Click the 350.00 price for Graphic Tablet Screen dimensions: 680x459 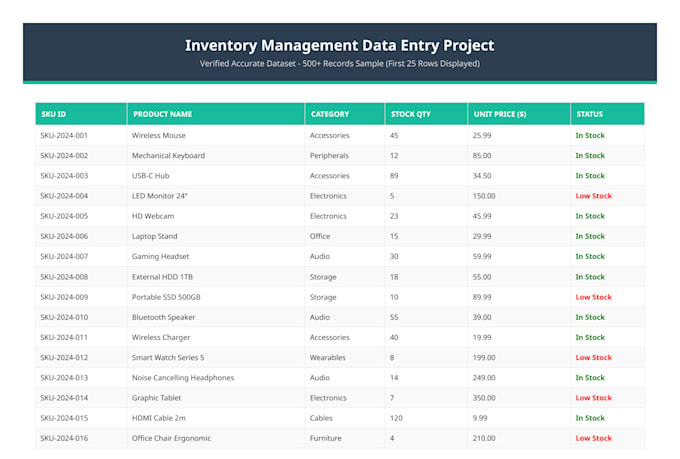coord(484,398)
